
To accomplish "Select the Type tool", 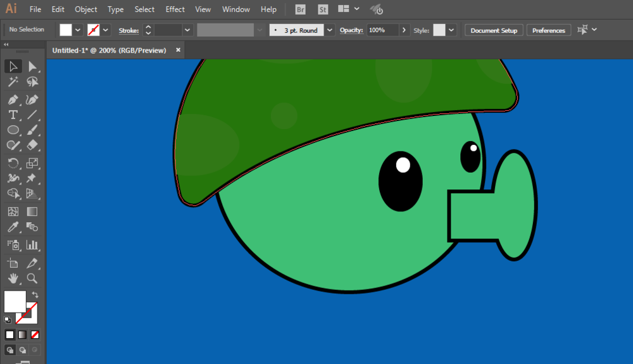I will [13, 115].
